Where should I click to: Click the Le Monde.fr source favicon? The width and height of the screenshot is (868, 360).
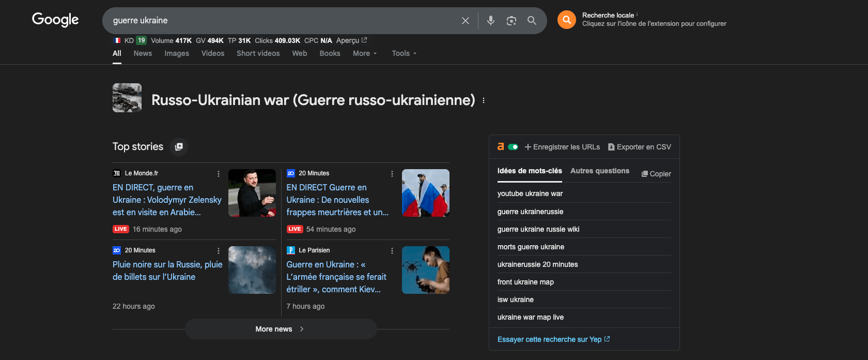coord(117,173)
